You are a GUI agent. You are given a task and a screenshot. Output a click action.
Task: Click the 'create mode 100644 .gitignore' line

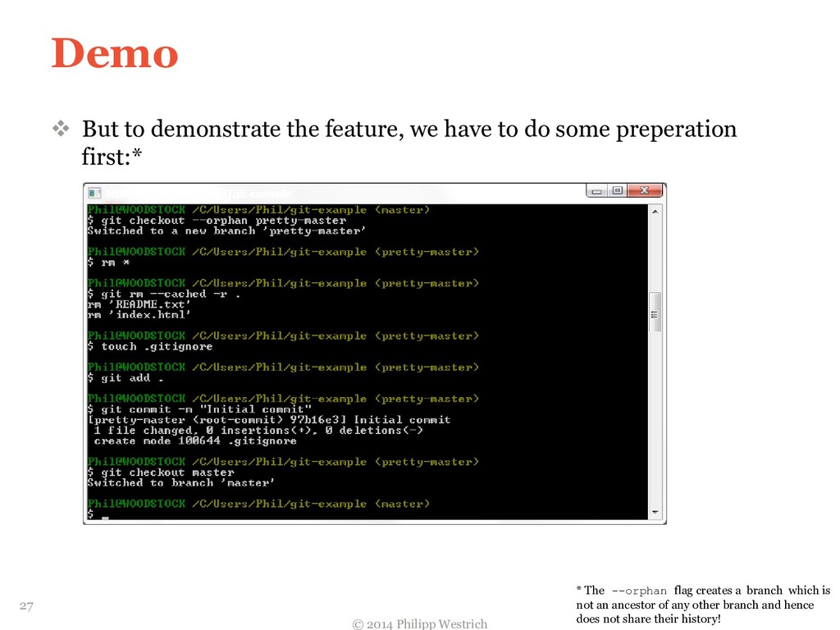pos(195,441)
